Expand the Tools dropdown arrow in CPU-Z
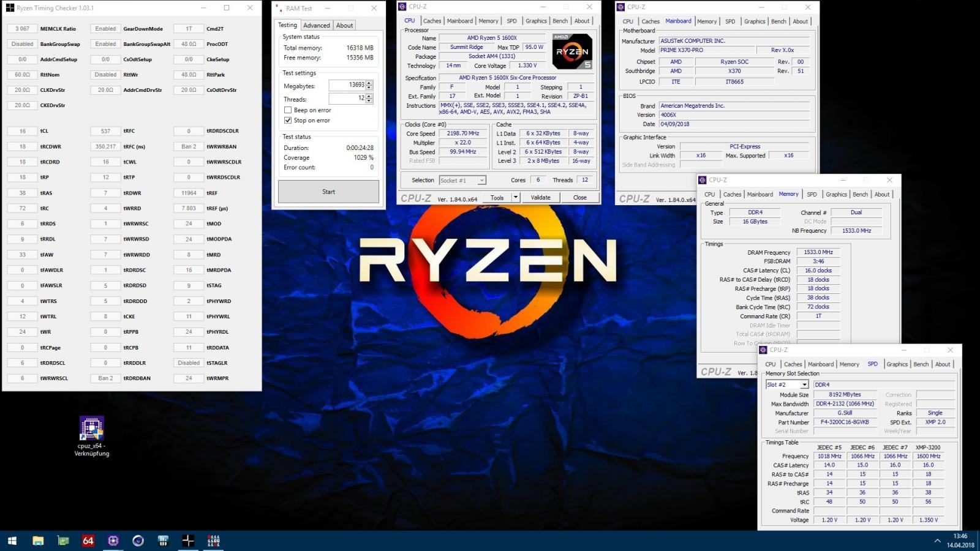 pos(516,198)
